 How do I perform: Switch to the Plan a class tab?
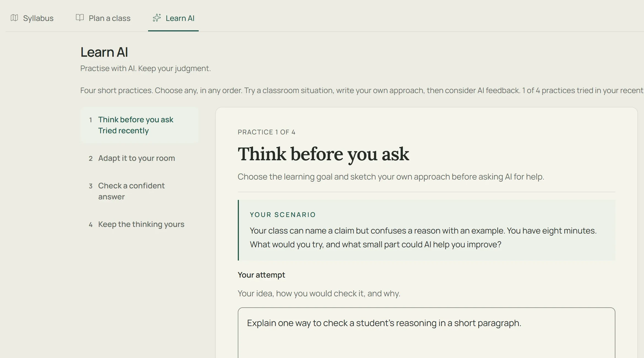click(103, 18)
